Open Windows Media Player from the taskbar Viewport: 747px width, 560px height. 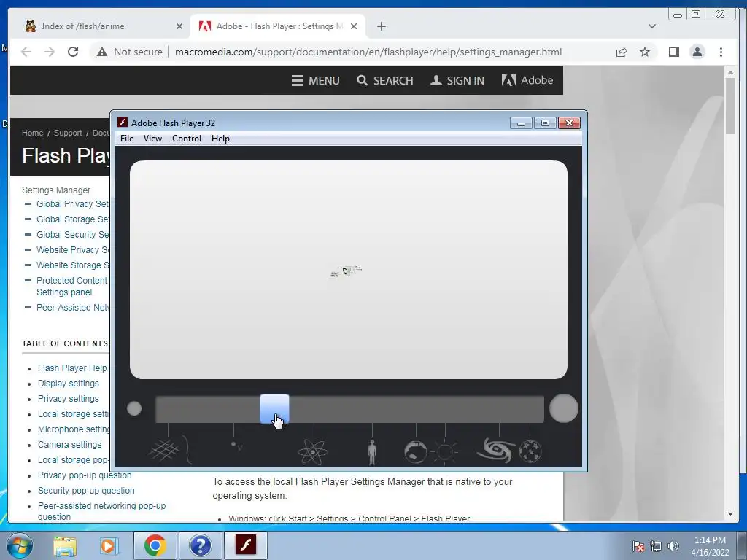[x=109, y=545]
